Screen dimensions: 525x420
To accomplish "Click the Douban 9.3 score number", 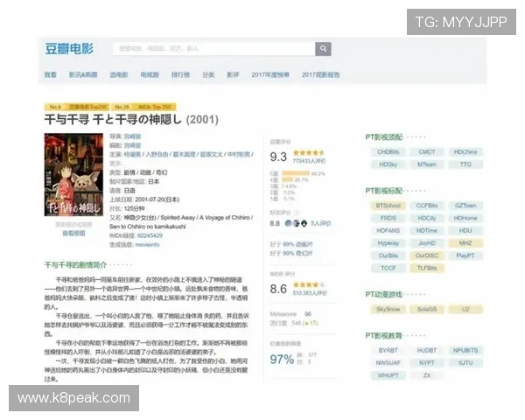I will (278, 157).
